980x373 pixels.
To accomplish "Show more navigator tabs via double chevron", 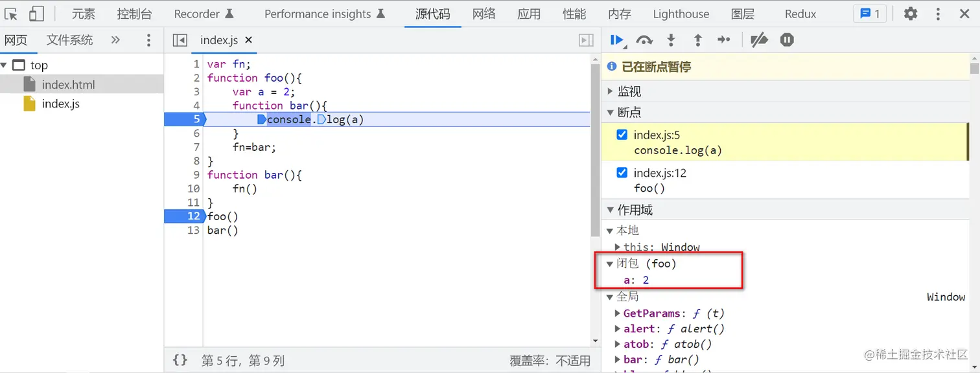I will (115, 40).
